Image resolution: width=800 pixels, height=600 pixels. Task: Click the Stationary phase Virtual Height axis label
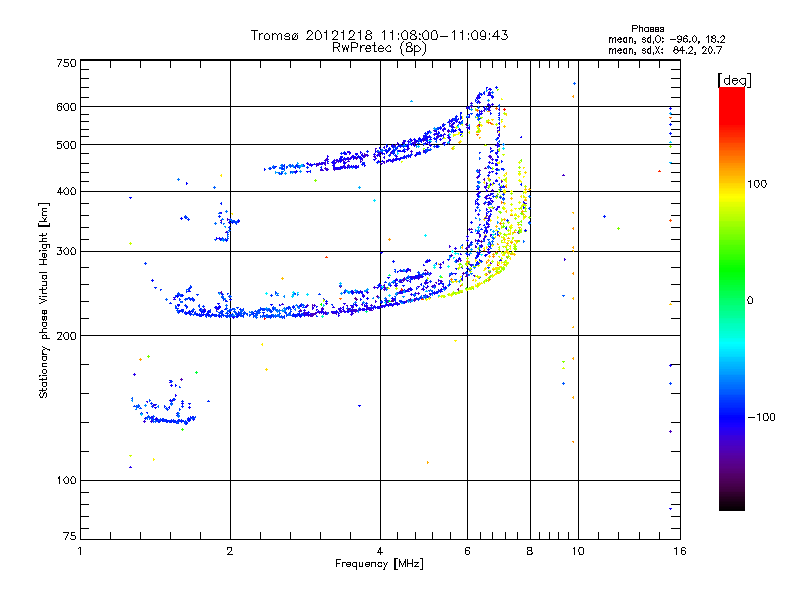point(44,300)
